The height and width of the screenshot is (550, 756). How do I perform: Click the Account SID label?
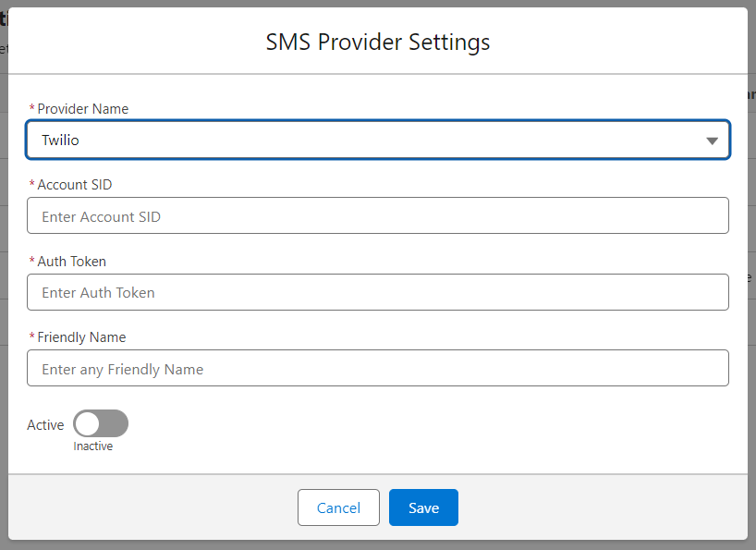coord(75,185)
